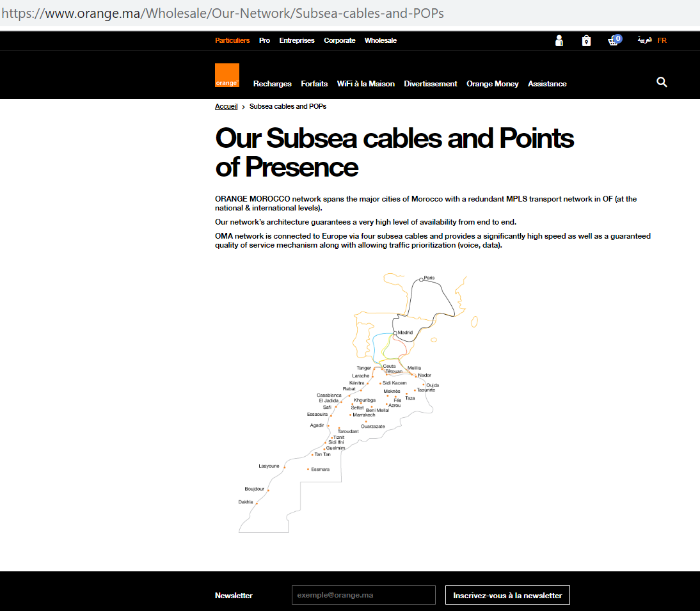Click the Orange logo
The width and height of the screenshot is (700, 611).
click(x=227, y=75)
